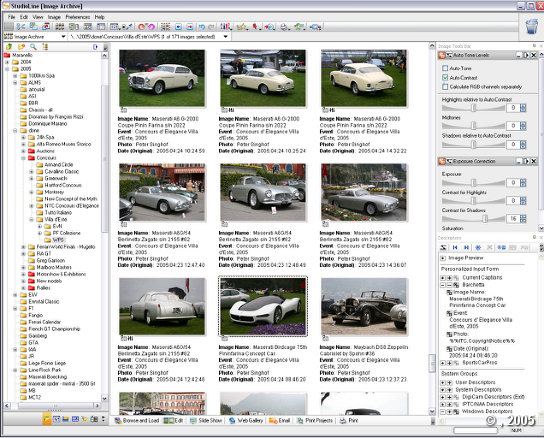Screen dimensions: 544x438
Task: Open the Image Archive dropdown
Action: (x=63, y=36)
